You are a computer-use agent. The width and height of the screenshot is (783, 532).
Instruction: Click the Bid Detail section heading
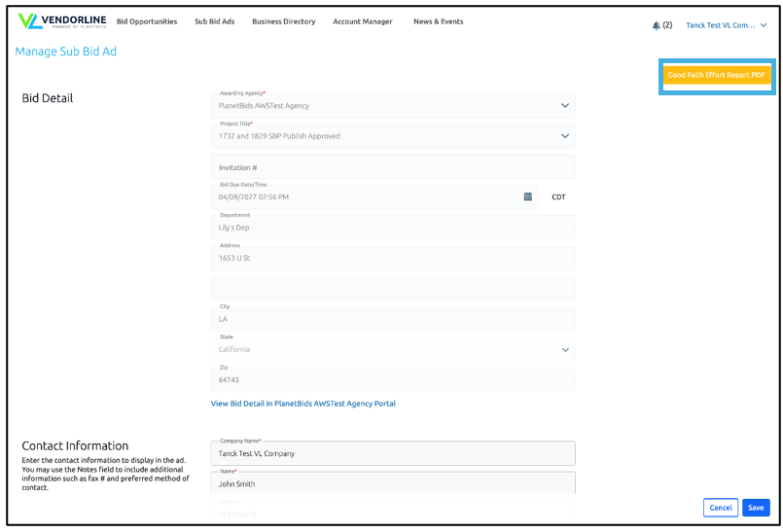coord(48,98)
